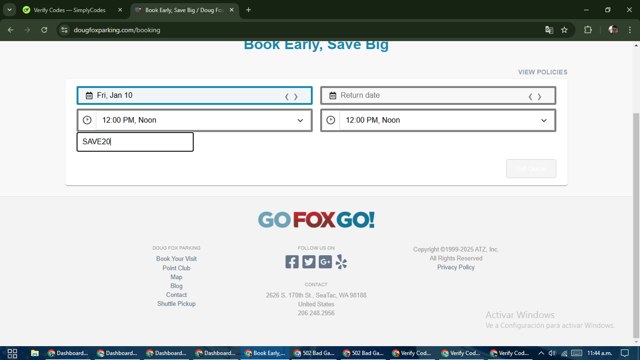
Task: Open VIEW POLICIES link
Action: (x=542, y=72)
